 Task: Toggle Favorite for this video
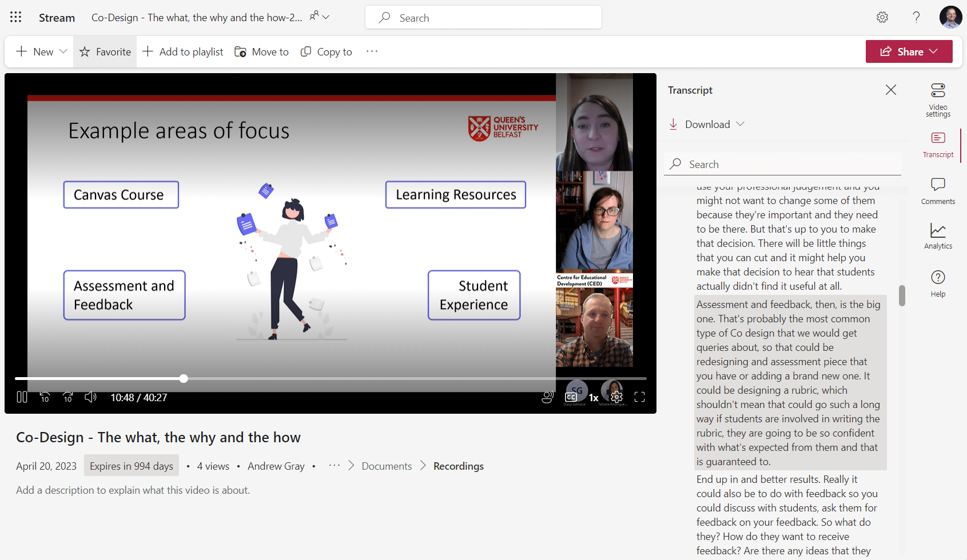(x=105, y=51)
